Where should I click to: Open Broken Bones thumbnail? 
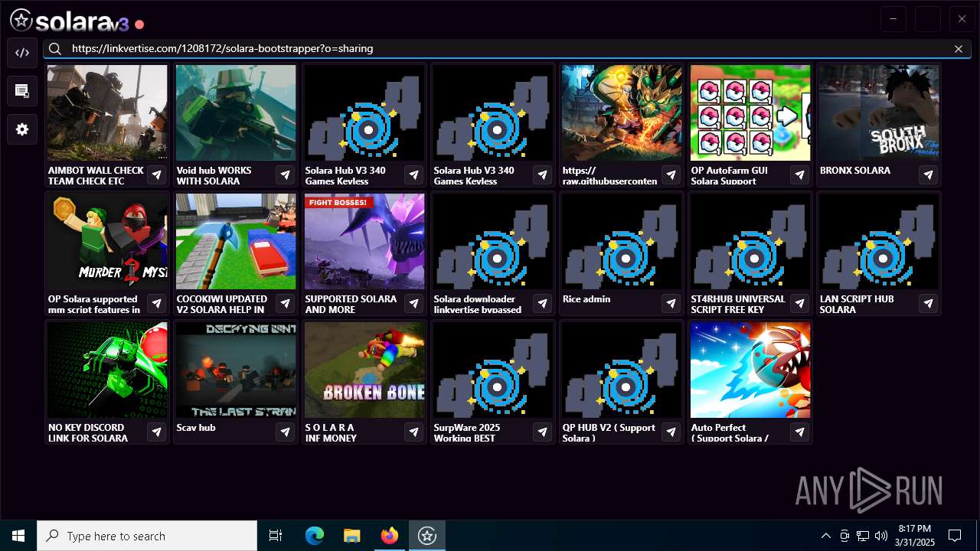[364, 370]
